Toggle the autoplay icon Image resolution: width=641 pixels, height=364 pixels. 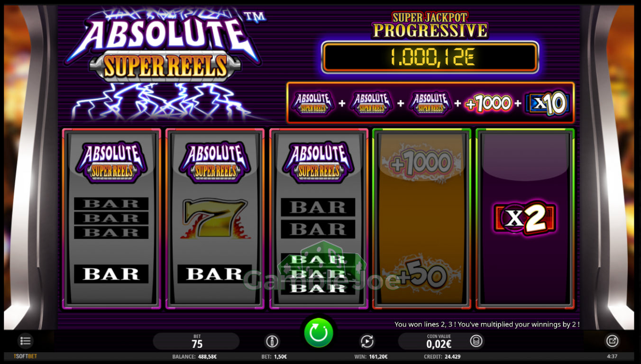tap(367, 341)
